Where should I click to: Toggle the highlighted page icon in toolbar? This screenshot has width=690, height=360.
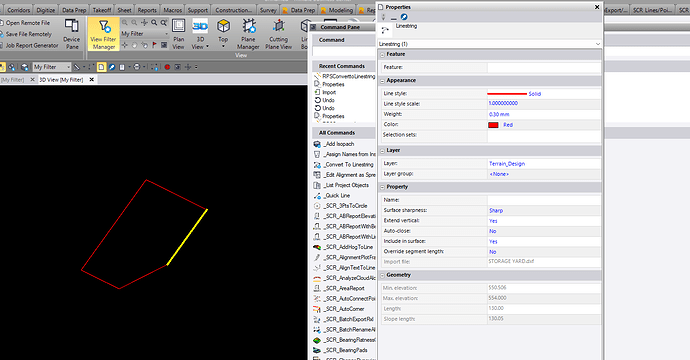pyautogui.click(x=101, y=67)
